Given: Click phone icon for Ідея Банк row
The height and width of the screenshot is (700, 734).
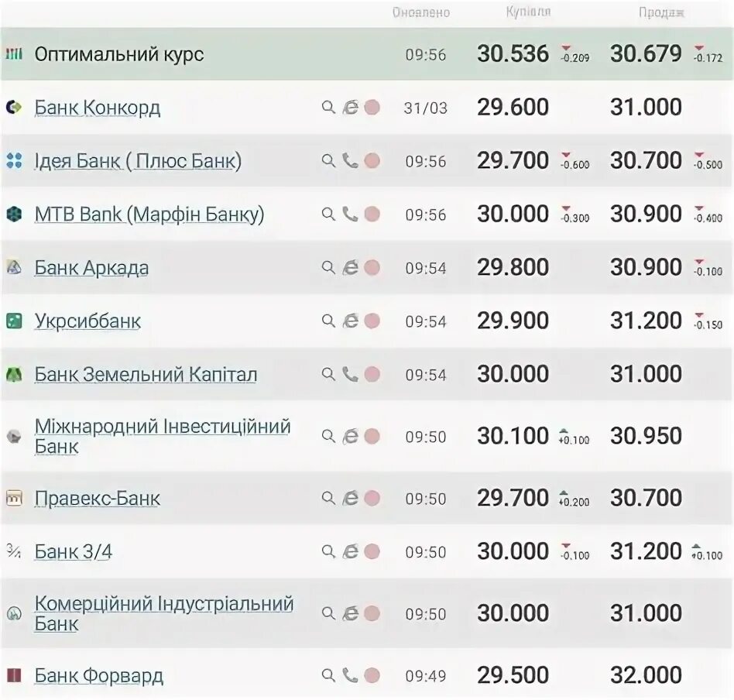Looking at the screenshot, I should [350, 161].
